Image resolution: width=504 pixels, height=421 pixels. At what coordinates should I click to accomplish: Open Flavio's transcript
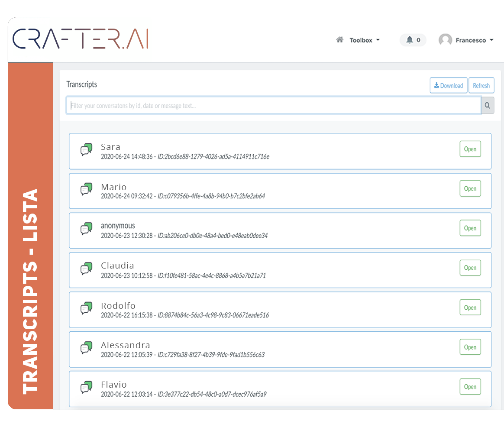(x=470, y=387)
